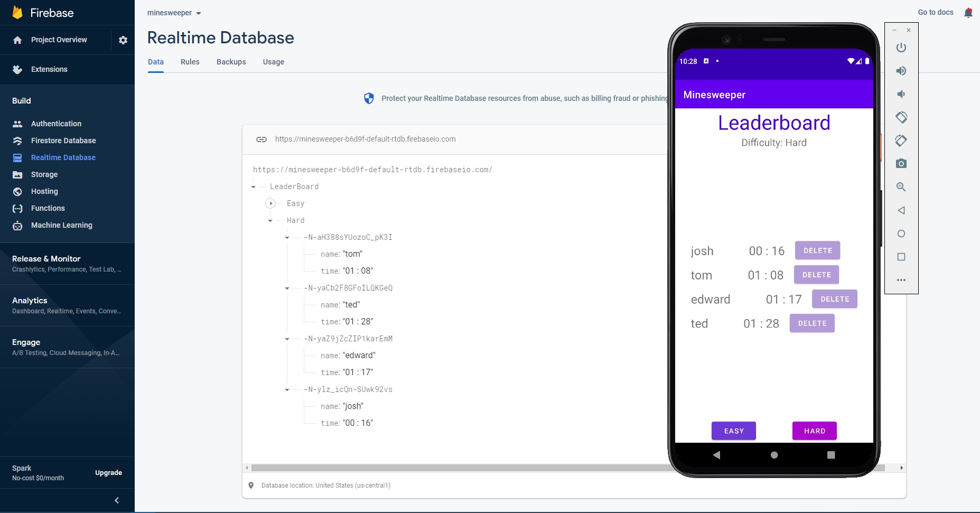
Task: Click the Firestore Database icon
Action: 17,141
